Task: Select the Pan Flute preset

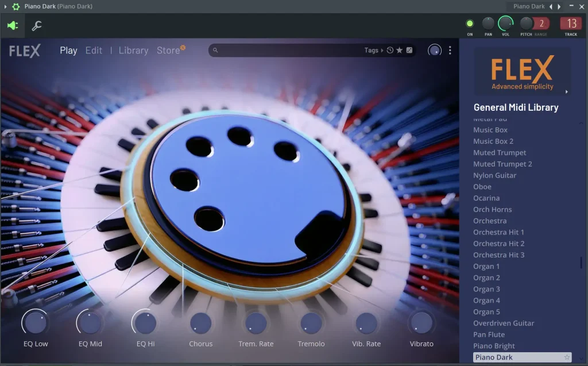Action: tap(489, 334)
